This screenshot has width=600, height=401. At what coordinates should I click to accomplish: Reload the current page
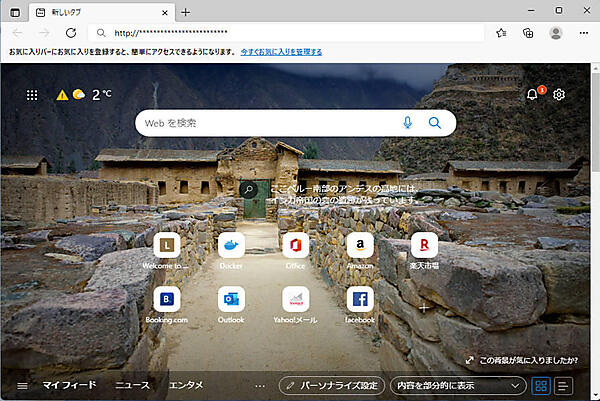coord(71,33)
